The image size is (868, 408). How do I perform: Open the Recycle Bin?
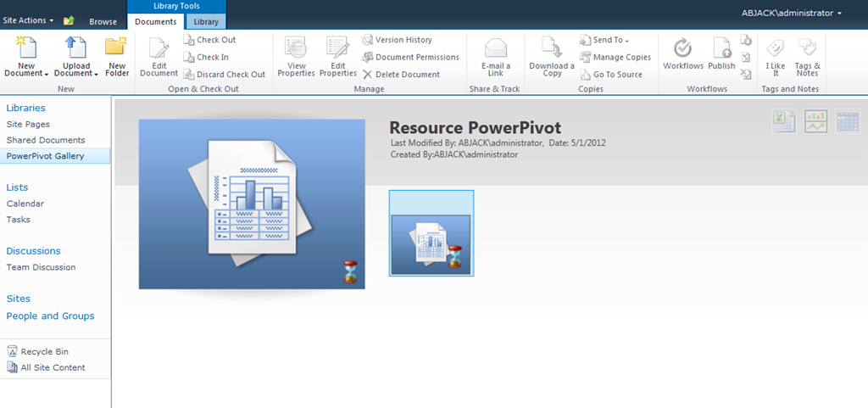pyautogui.click(x=37, y=351)
